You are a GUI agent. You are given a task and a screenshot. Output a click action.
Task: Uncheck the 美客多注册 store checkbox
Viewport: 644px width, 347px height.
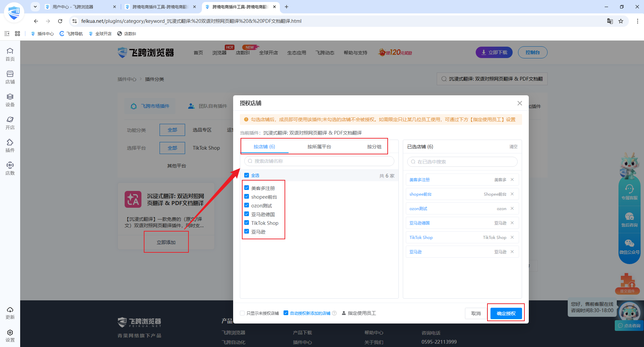[247, 188]
